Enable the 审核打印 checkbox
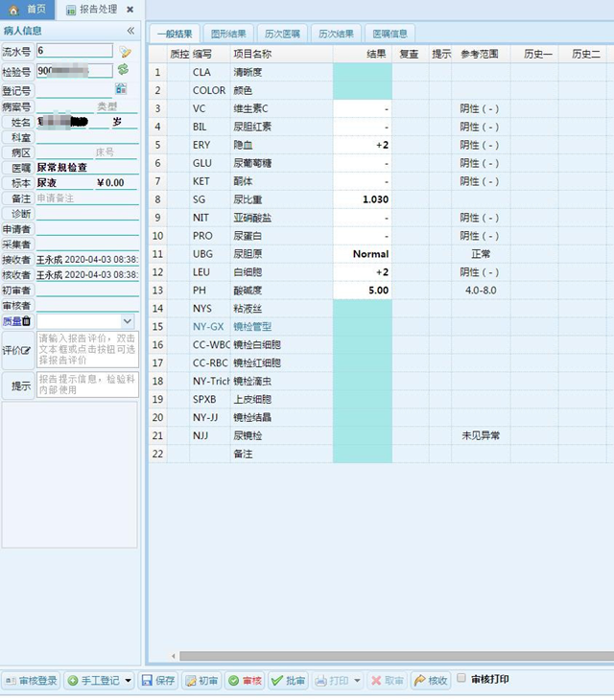614x700 pixels. [x=461, y=679]
